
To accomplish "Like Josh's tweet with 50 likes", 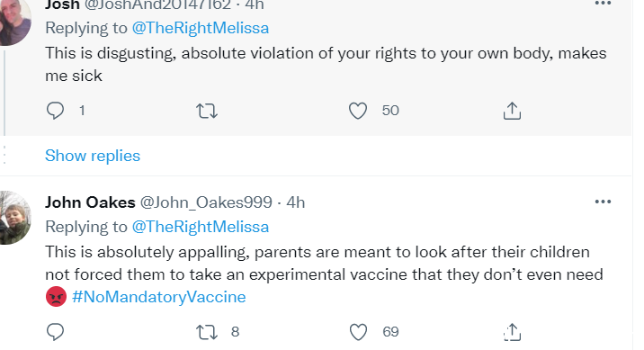I will tap(358, 111).
